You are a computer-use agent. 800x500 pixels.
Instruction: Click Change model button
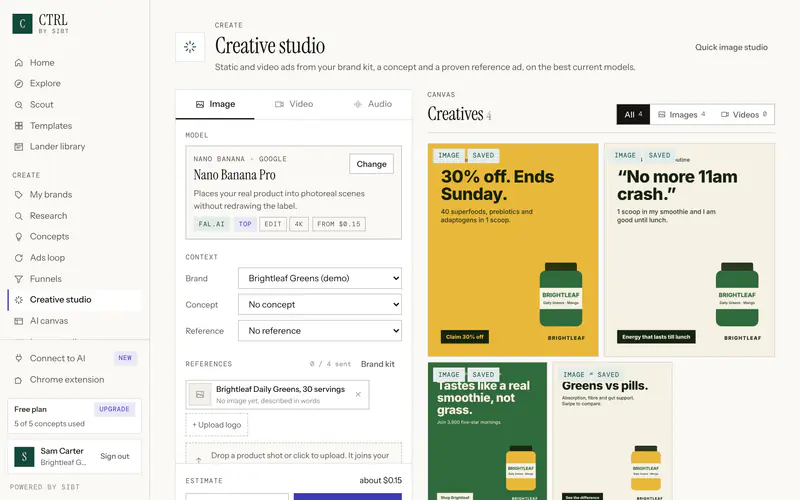click(371, 164)
